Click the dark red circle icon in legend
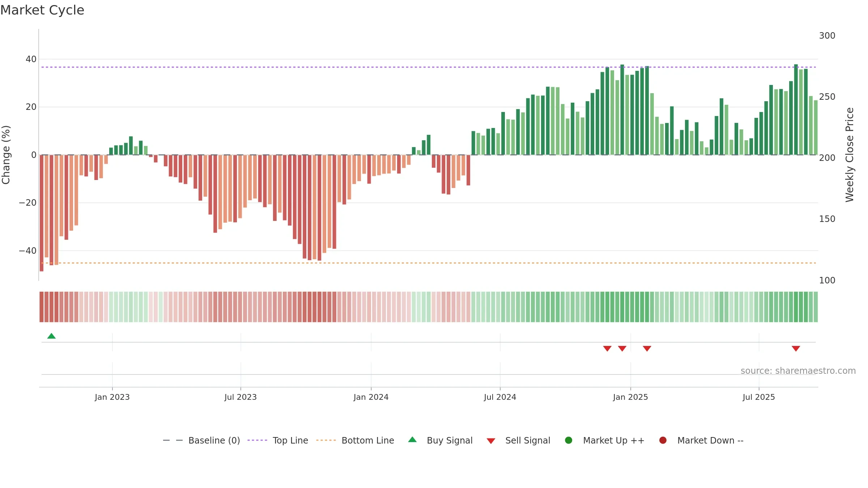Screen dimensions: 868x488 click(x=663, y=440)
